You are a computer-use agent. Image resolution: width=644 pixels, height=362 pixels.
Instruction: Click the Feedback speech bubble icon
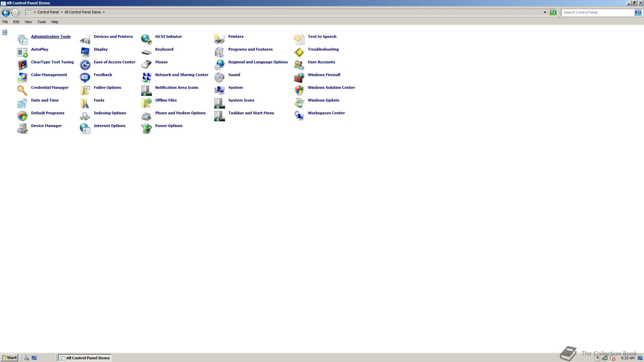(x=85, y=78)
